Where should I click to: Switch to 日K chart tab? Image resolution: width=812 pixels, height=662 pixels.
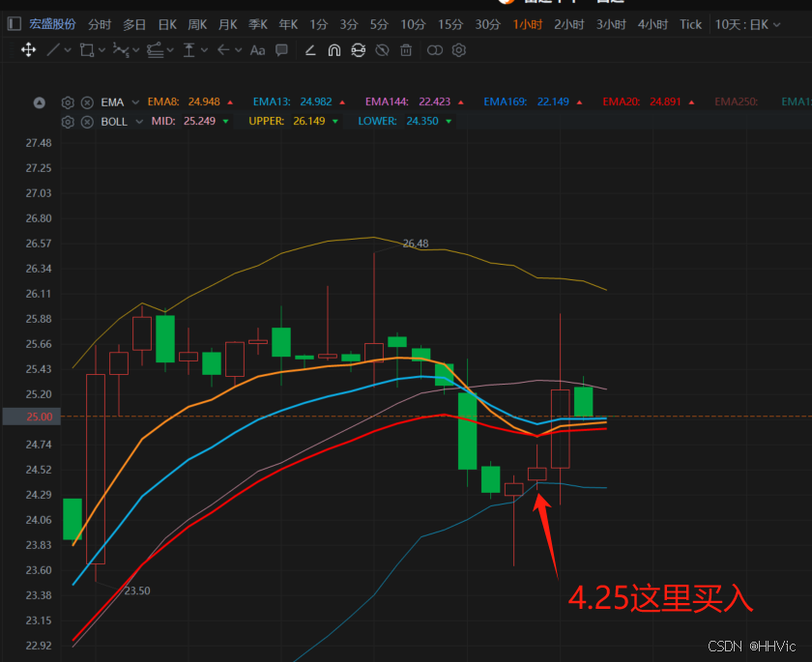tap(167, 24)
